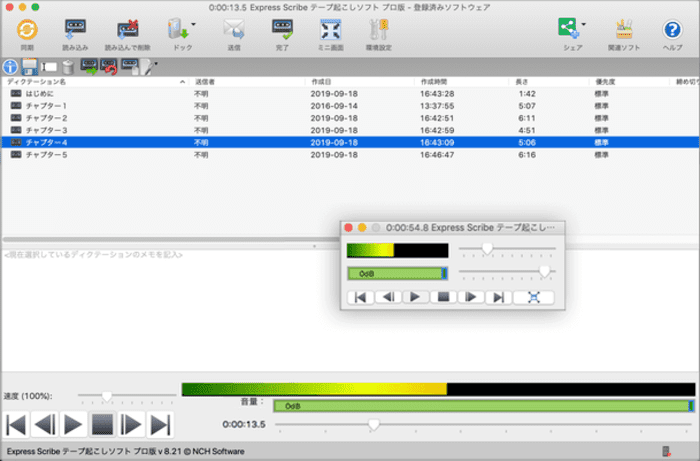Sort by 送信者 column header

tap(247, 82)
